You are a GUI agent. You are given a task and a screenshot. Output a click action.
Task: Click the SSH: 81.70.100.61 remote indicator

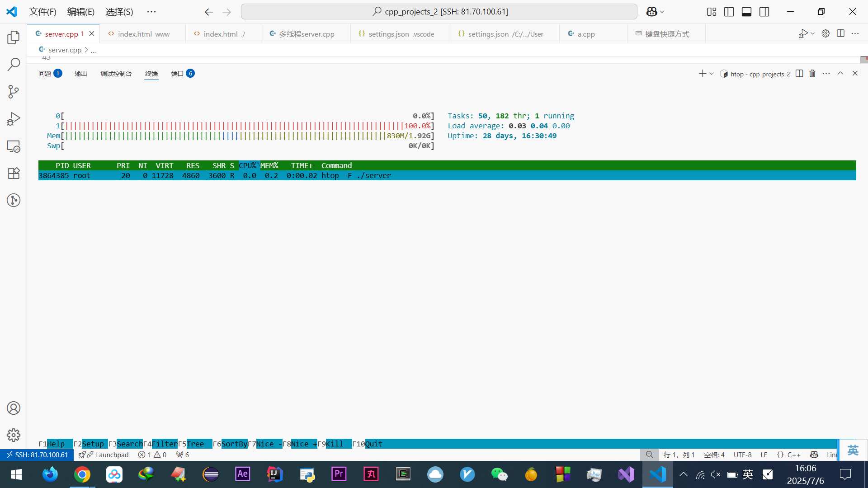37,455
